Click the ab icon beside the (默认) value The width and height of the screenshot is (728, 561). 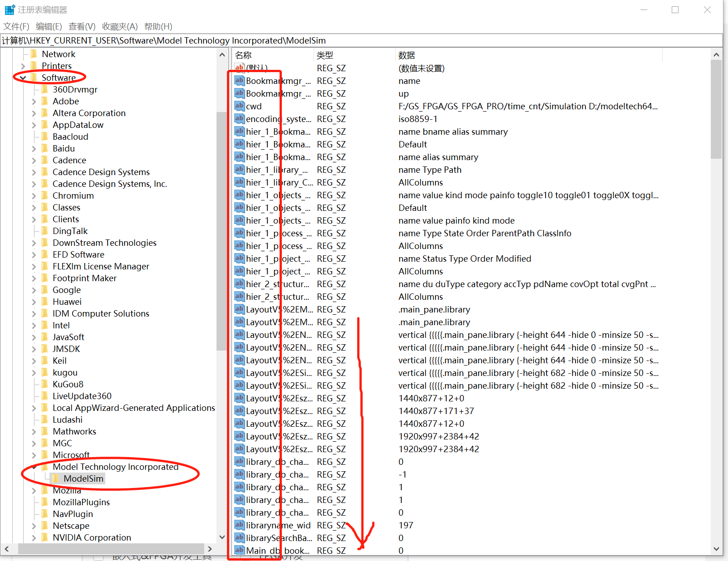(x=239, y=68)
